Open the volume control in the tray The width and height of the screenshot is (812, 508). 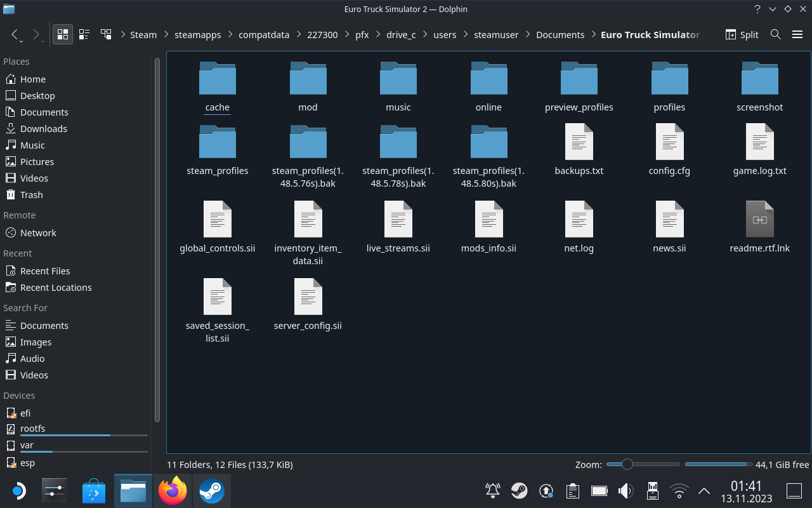tap(625, 491)
